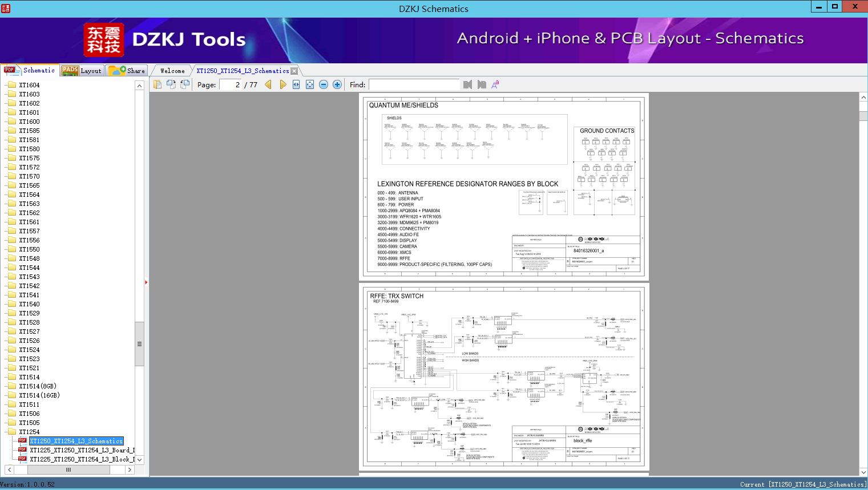Click the copy document toolbar icon
This screenshot has height=490, width=868.
click(x=158, y=84)
